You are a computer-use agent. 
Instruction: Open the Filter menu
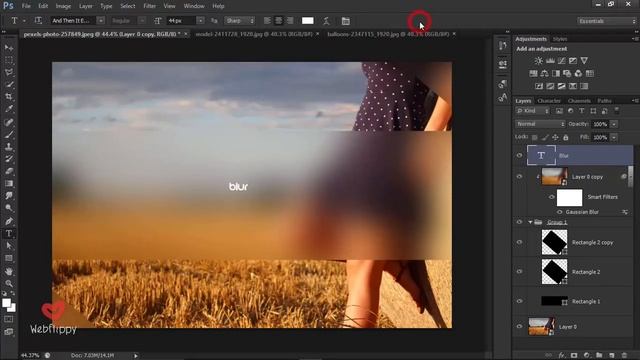[149, 6]
